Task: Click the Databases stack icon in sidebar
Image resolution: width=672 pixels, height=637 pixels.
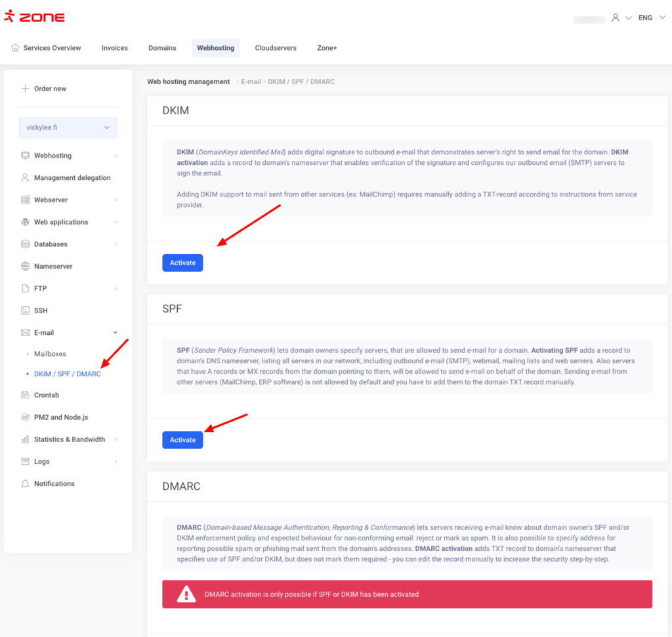Action: click(26, 244)
